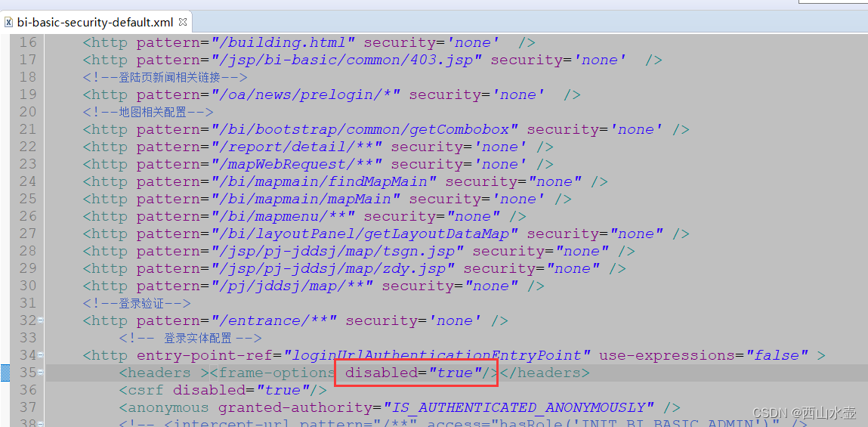Image resolution: width=868 pixels, height=427 pixels.
Task: Click the frame-options tag name on line 35
Action: [x=277, y=373]
